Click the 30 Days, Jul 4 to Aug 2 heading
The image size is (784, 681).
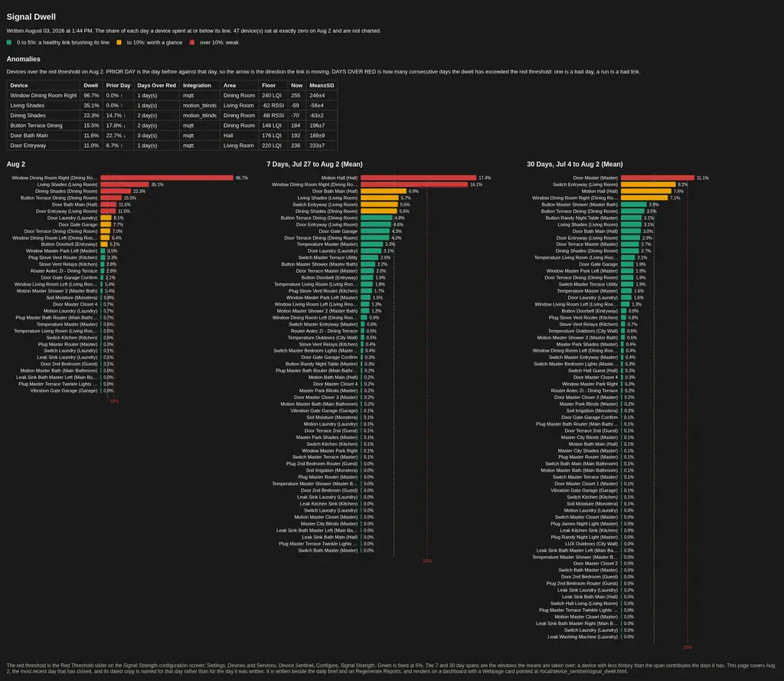coord(574,164)
